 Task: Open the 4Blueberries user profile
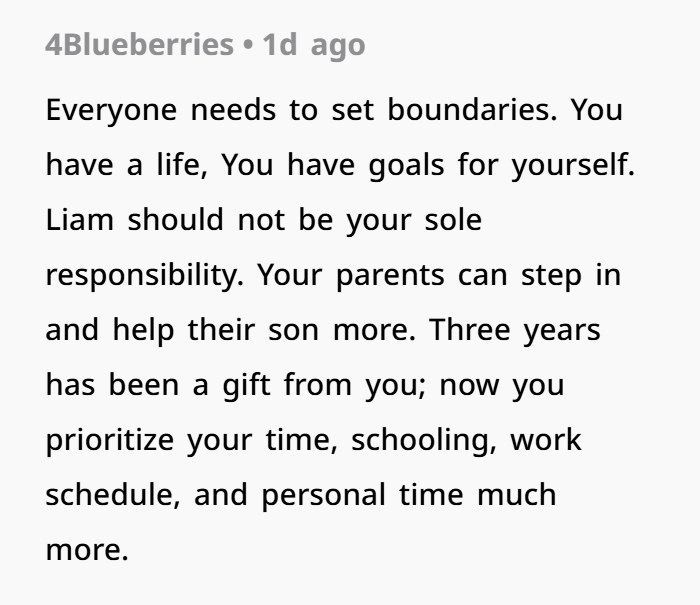pyautogui.click(x=138, y=45)
